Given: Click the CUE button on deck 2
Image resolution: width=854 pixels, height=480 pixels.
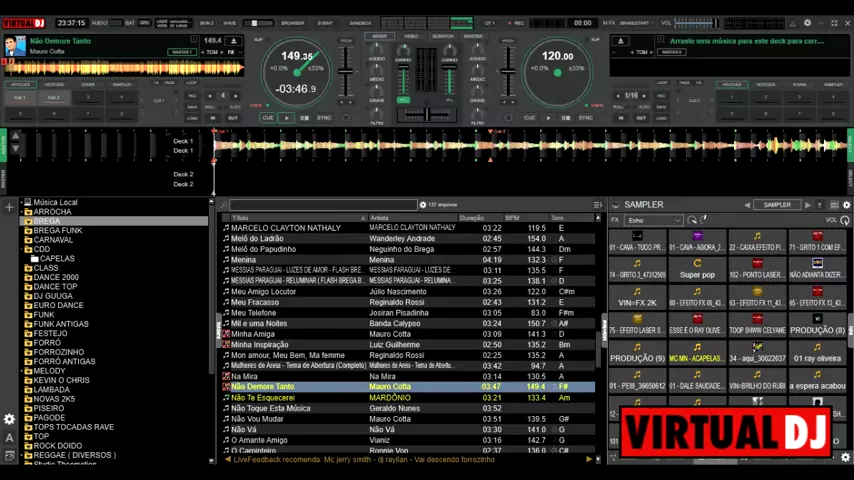Looking at the screenshot, I should coord(529,118).
